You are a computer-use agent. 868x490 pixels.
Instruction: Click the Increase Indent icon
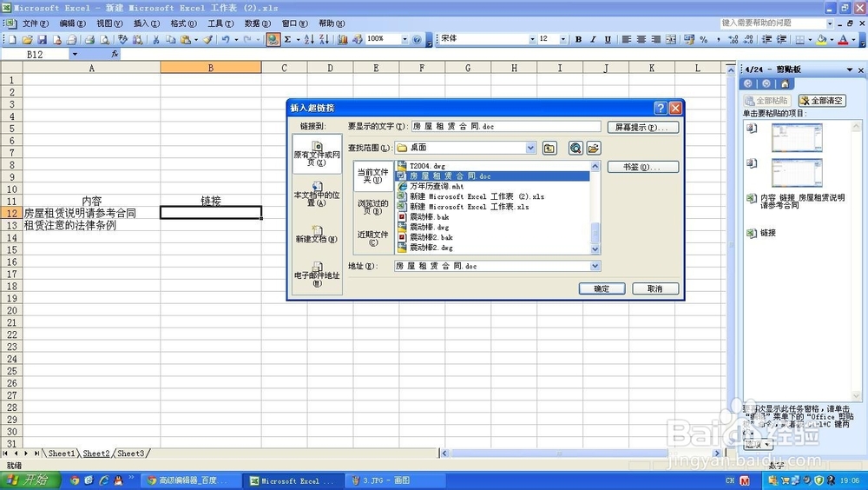point(782,39)
